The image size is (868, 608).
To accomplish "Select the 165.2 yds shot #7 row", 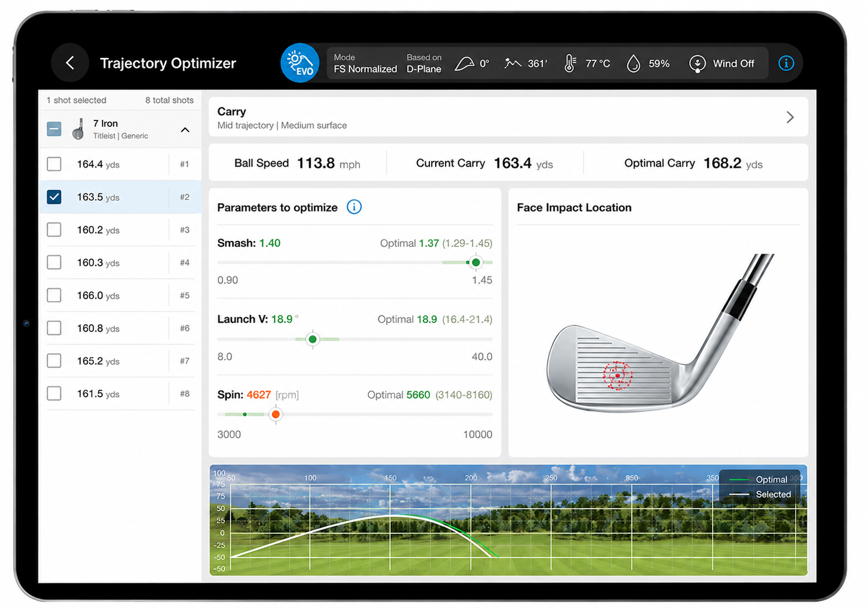I will click(x=120, y=361).
